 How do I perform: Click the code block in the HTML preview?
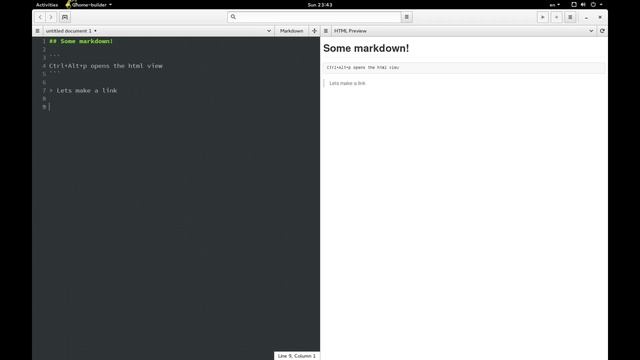click(464, 68)
